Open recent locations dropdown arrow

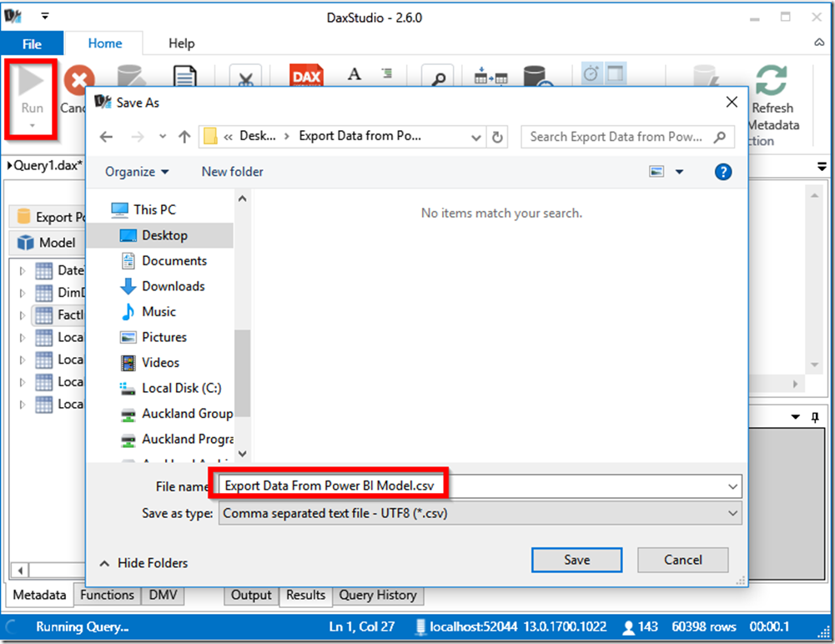pyautogui.click(x=163, y=137)
